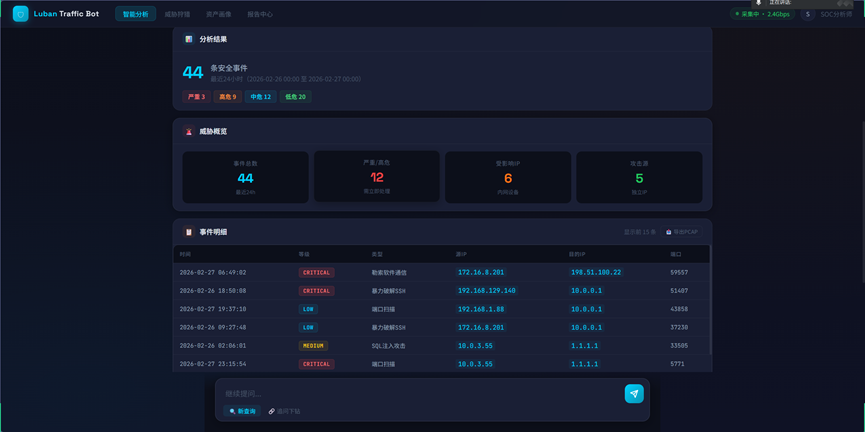This screenshot has width=865, height=432.
Task: Switch to the 资产画像 tab
Action: (x=218, y=15)
